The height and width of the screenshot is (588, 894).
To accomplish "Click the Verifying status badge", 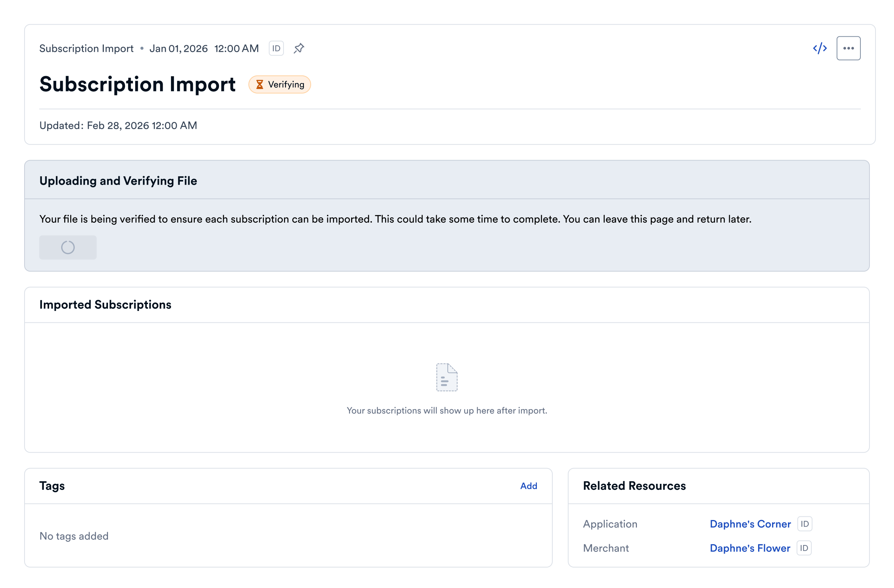I will pyautogui.click(x=279, y=84).
